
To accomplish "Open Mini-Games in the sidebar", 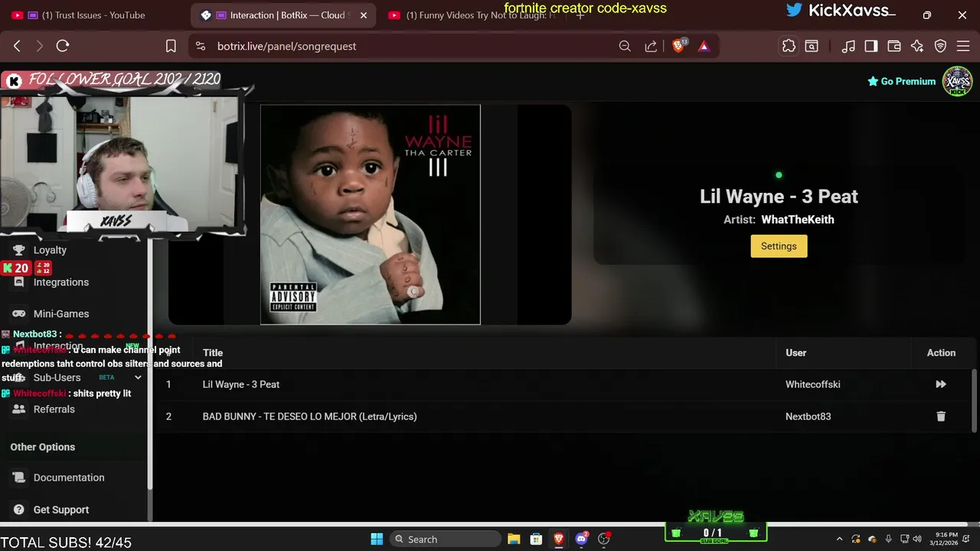I will [61, 314].
